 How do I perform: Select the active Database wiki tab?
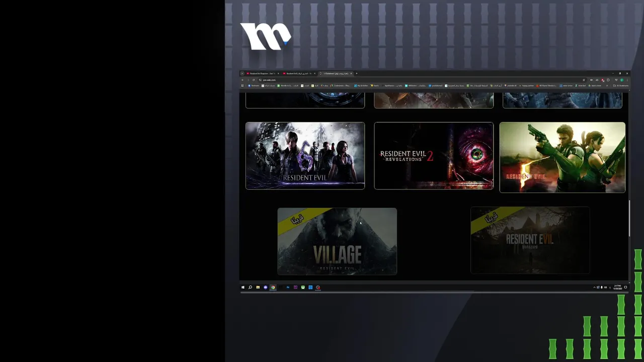click(336, 73)
